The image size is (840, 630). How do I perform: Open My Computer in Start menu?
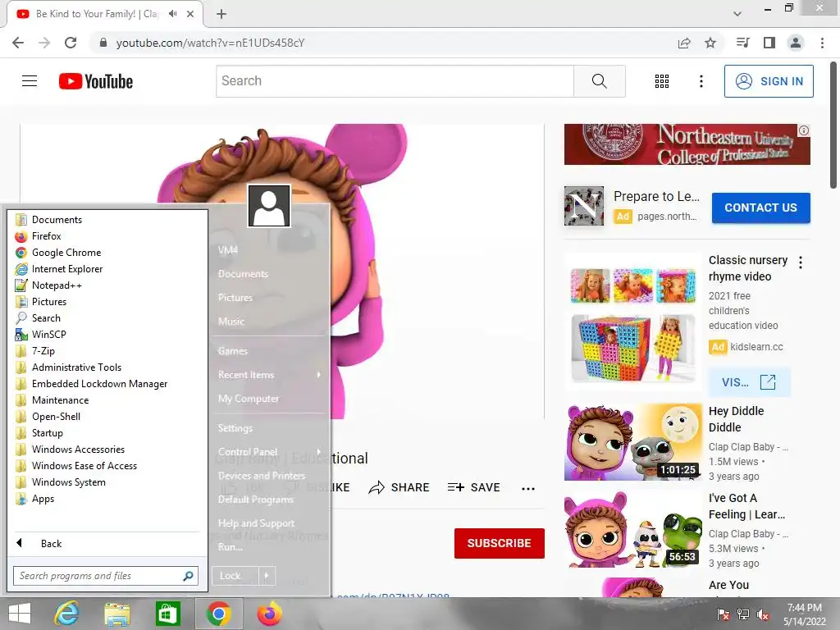(249, 399)
